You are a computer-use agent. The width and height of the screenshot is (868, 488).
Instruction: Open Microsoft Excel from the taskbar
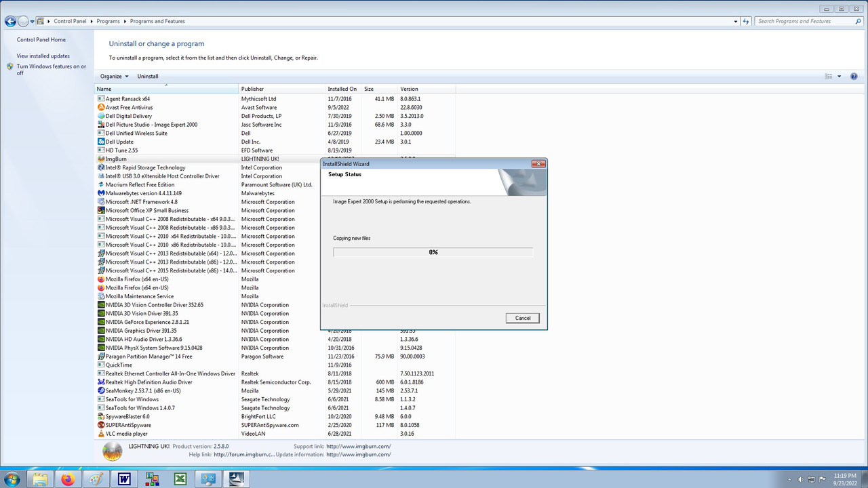(180, 479)
